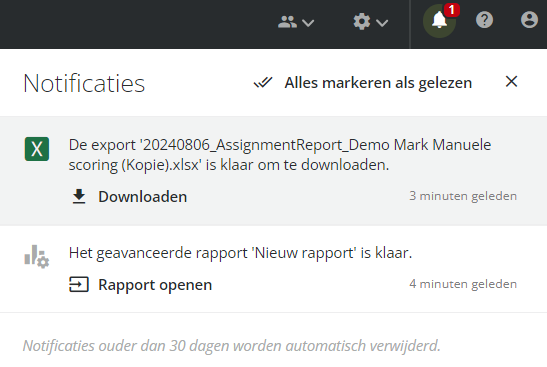Click the green Excel file icon
The height and width of the screenshot is (367, 547).
coord(37,149)
